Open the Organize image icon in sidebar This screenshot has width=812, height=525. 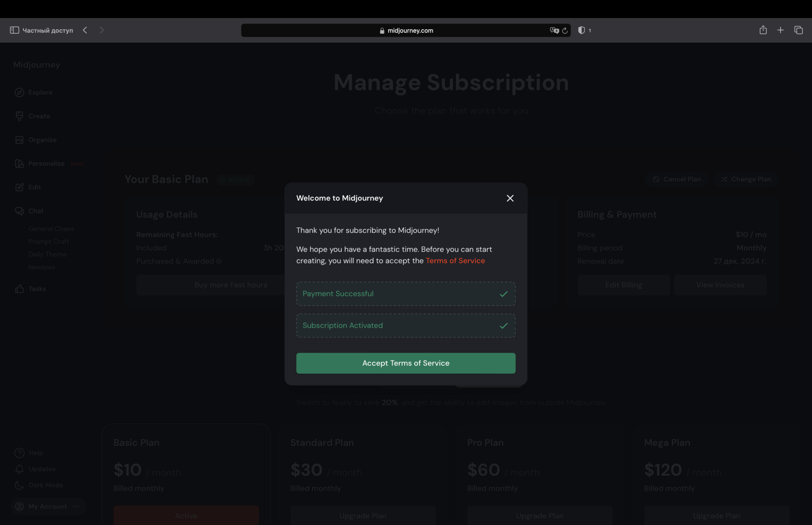point(19,140)
